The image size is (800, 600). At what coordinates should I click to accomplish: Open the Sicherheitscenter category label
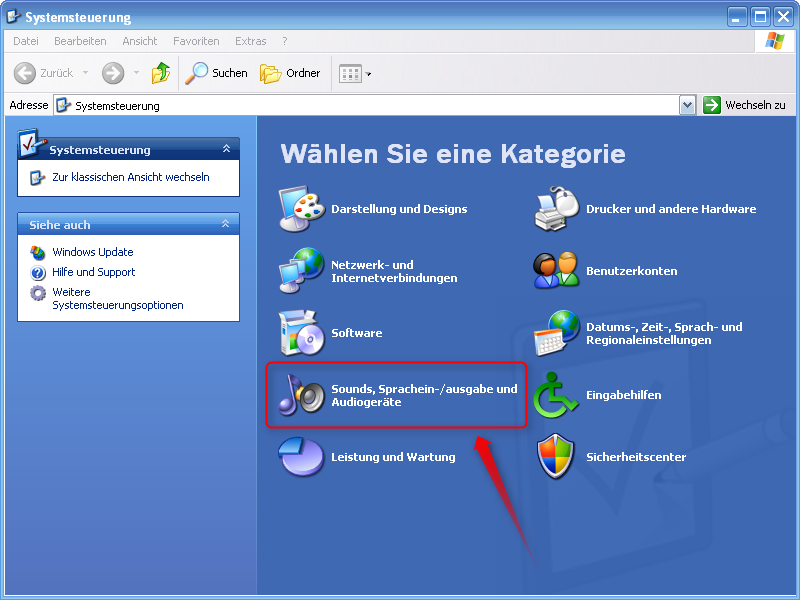[636, 457]
